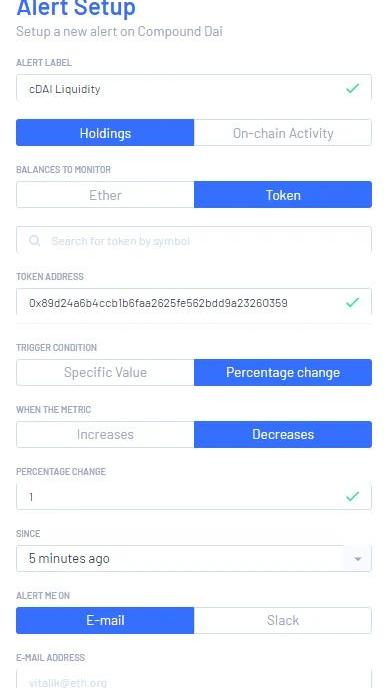Click the Token Address input field
Viewport: 389px width, 688px height.
pyautogui.click(x=194, y=302)
